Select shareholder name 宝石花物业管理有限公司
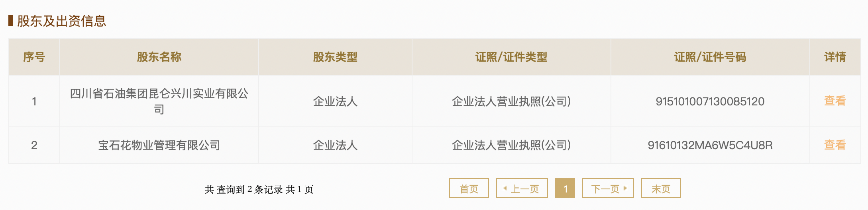 pos(159,145)
